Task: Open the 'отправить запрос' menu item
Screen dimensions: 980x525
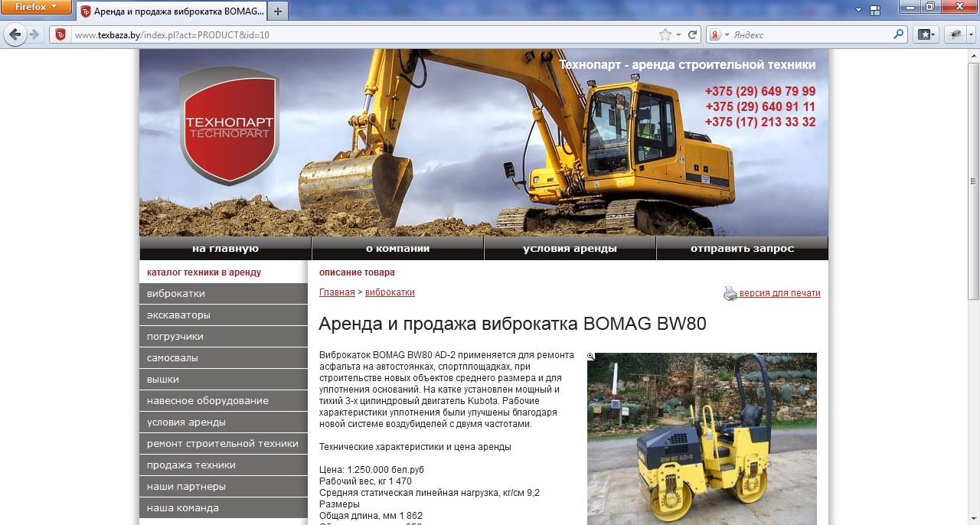Action: point(742,249)
